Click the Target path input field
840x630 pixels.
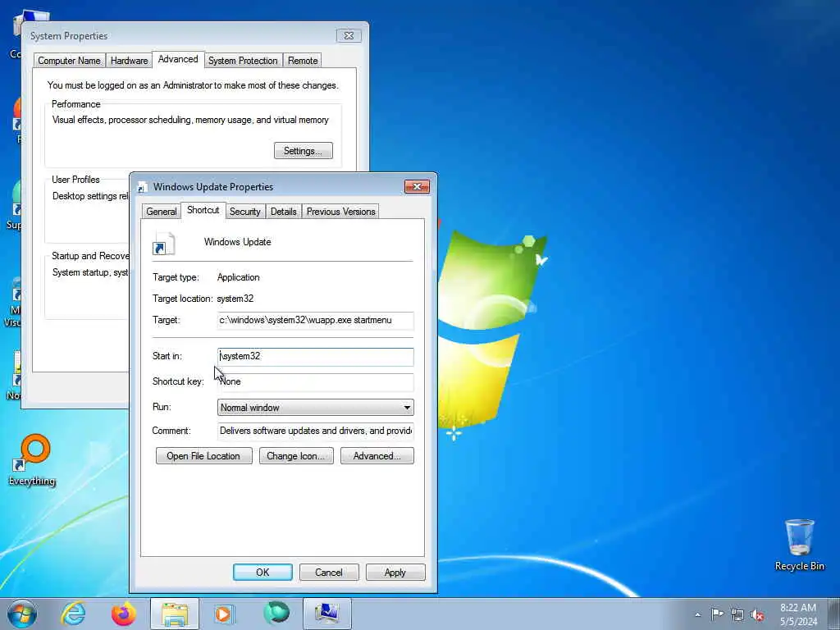click(316, 321)
